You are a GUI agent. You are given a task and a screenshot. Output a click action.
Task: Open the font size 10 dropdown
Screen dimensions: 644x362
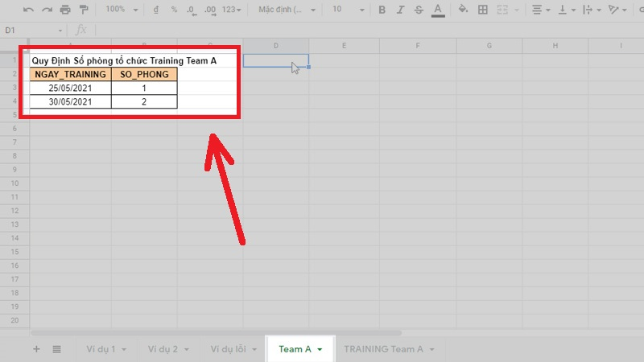tap(348, 10)
